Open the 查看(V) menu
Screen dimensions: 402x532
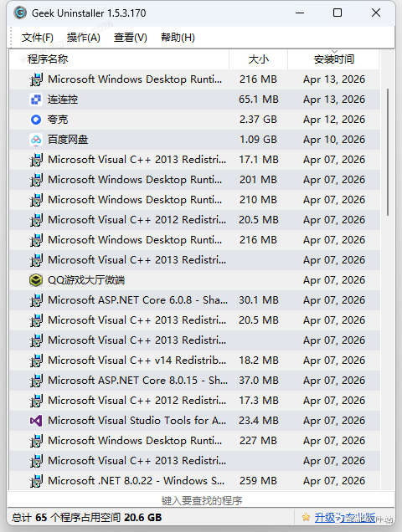[131, 38]
